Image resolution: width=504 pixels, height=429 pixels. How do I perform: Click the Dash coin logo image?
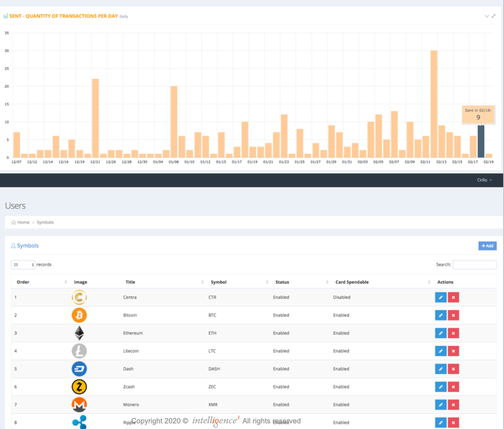pos(79,369)
